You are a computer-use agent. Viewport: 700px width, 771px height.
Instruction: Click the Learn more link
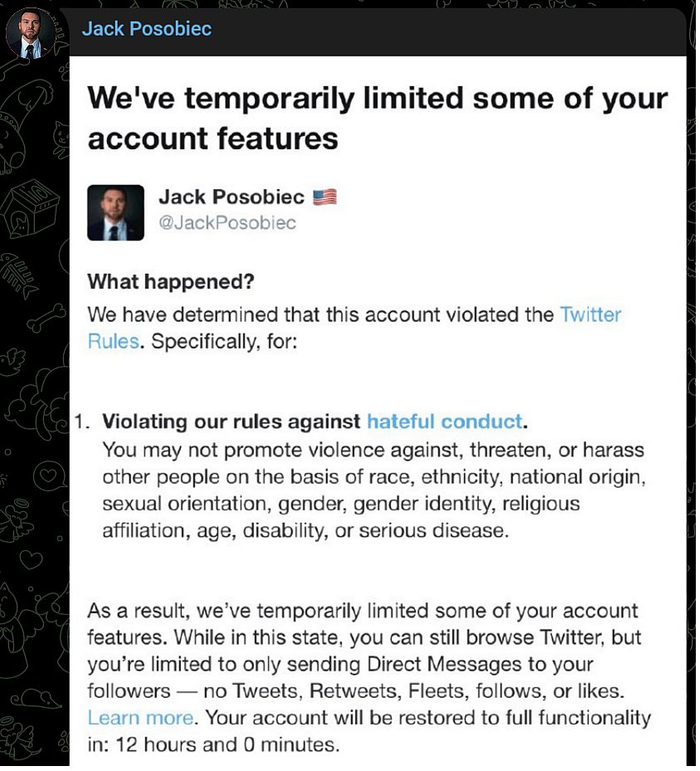pyautogui.click(x=140, y=717)
